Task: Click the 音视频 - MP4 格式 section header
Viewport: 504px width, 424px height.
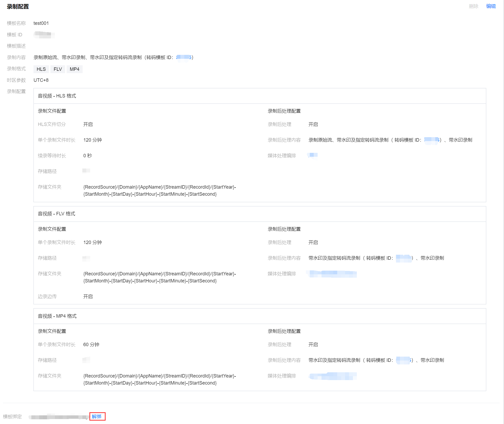Action: click(57, 316)
